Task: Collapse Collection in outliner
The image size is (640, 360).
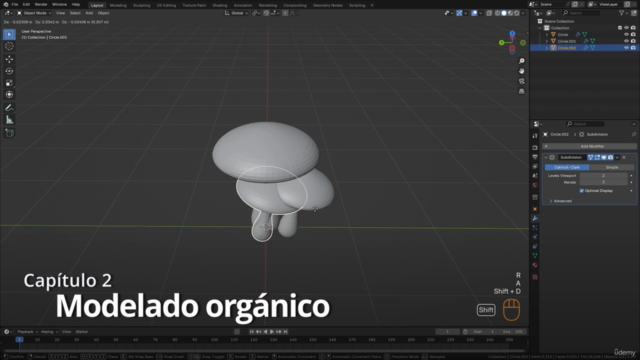Action: coord(540,28)
